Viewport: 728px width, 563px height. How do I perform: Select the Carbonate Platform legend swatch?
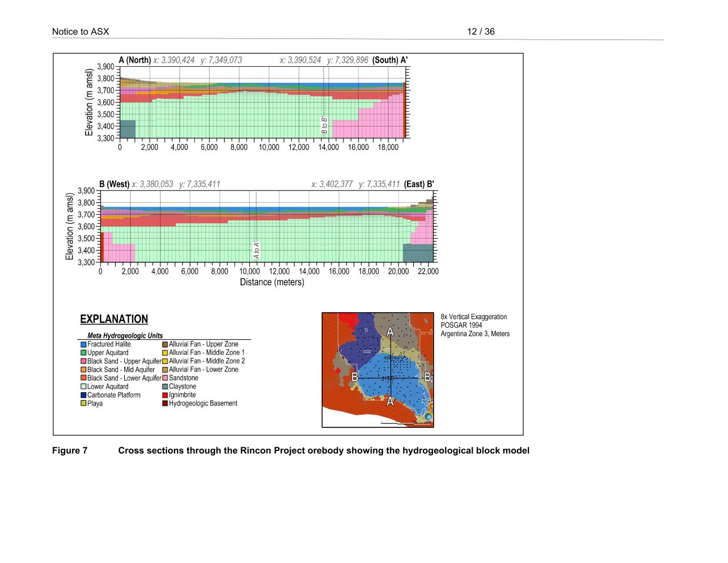(x=84, y=395)
